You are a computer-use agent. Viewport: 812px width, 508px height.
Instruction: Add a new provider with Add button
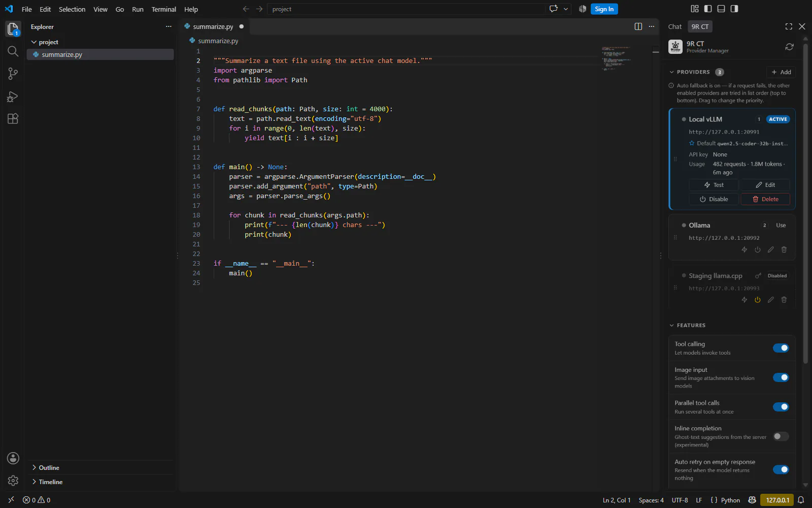(x=781, y=72)
